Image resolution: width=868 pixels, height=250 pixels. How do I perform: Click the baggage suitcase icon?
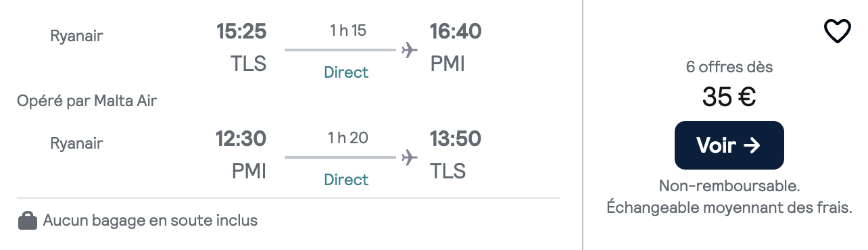click(x=28, y=221)
